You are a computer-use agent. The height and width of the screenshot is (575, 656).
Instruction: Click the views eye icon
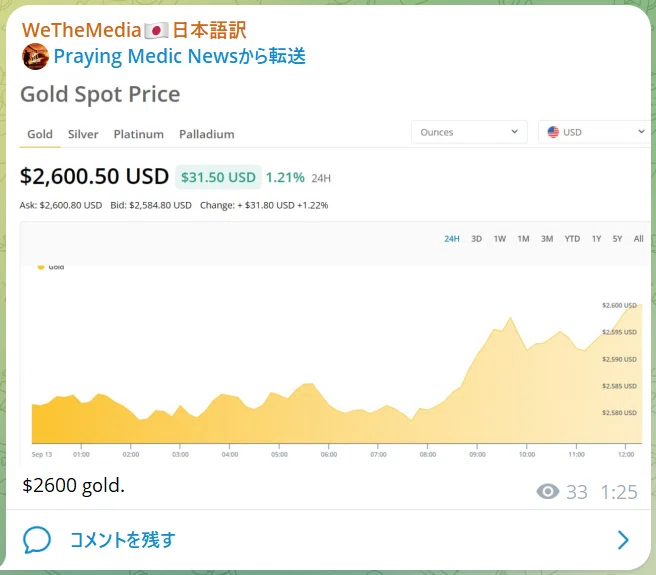[548, 491]
